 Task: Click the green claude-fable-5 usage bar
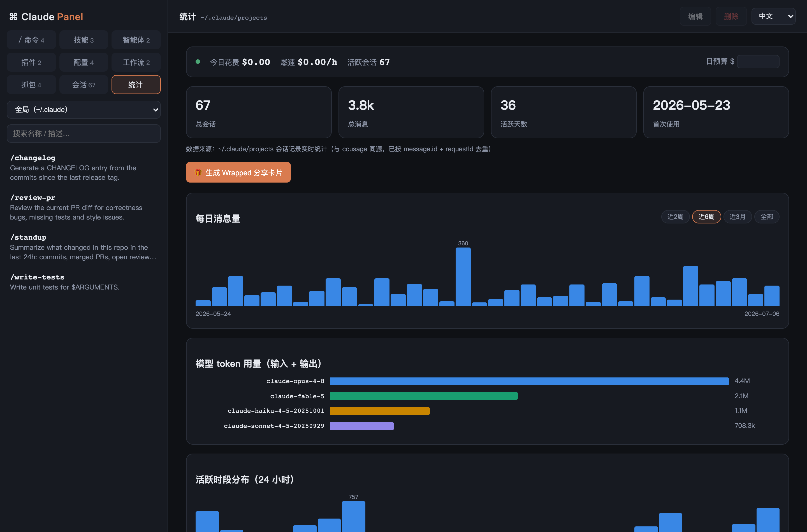point(424,396)
